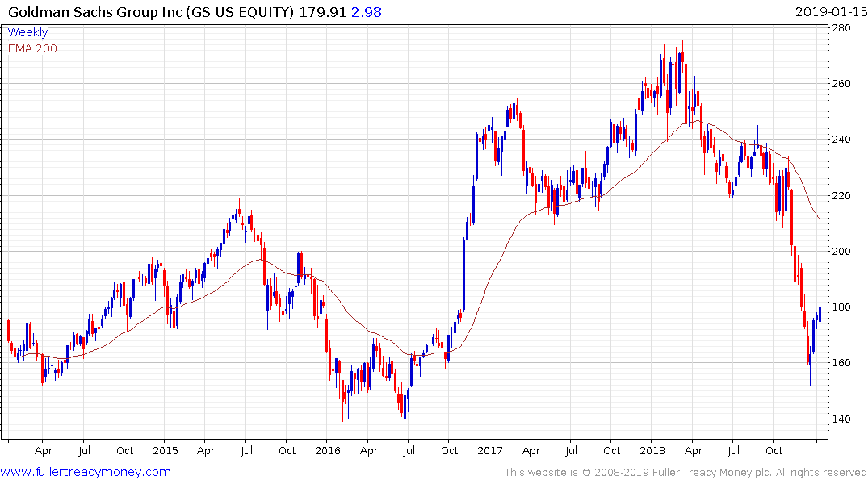
Task: Click the 280 price axis label
Action: tap(841, 28)
